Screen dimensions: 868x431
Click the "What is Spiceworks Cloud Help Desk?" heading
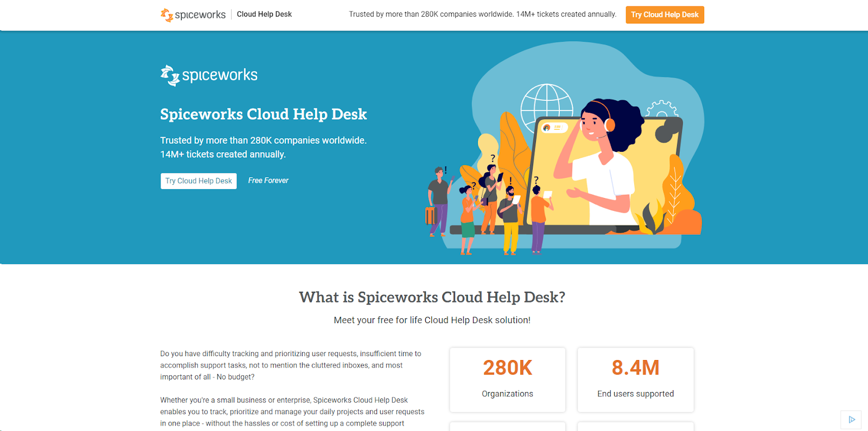[x=432, y=297]
